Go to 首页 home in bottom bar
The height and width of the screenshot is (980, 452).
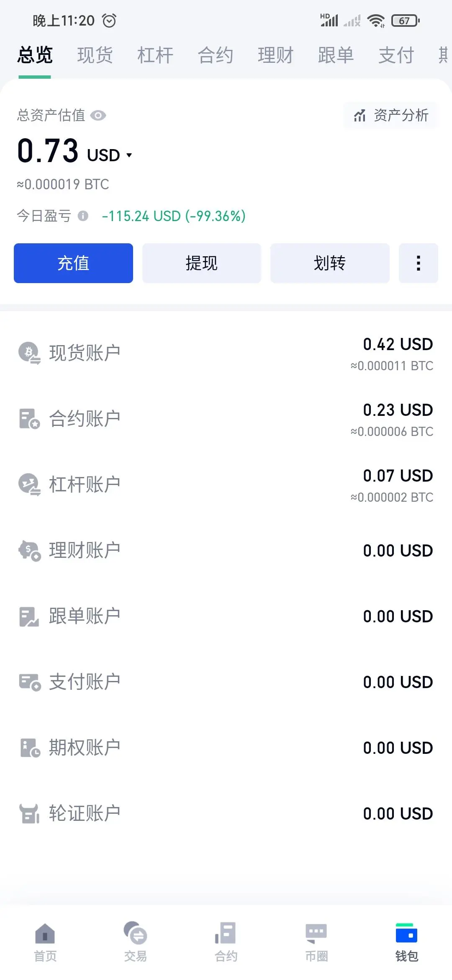point(45,942)
